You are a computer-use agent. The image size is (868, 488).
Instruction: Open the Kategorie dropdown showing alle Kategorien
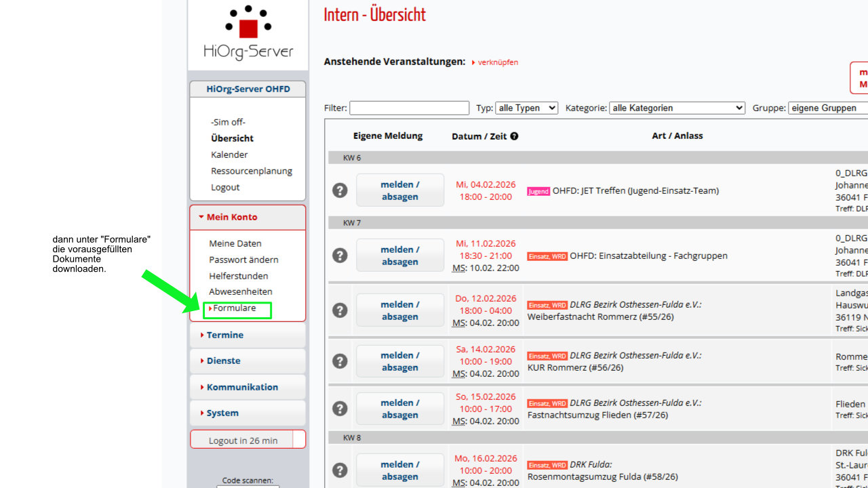(677, 108)
